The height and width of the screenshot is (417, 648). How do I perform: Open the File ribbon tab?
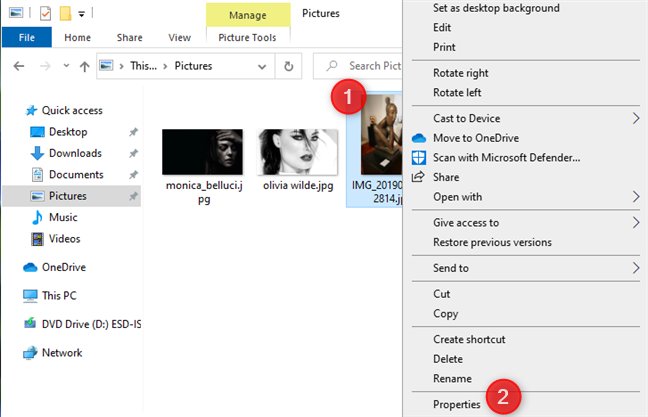pos(27,38)
